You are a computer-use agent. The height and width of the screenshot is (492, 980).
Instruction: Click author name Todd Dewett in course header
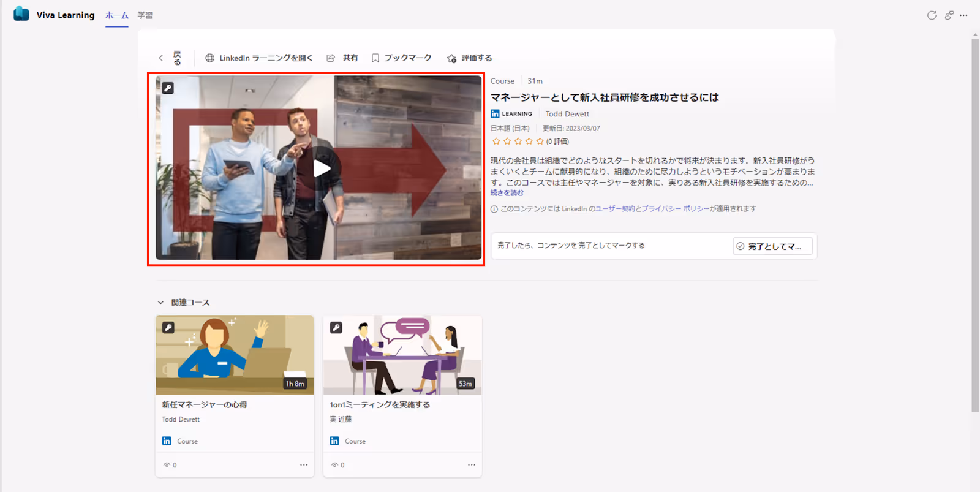click(x=567, y=114)
